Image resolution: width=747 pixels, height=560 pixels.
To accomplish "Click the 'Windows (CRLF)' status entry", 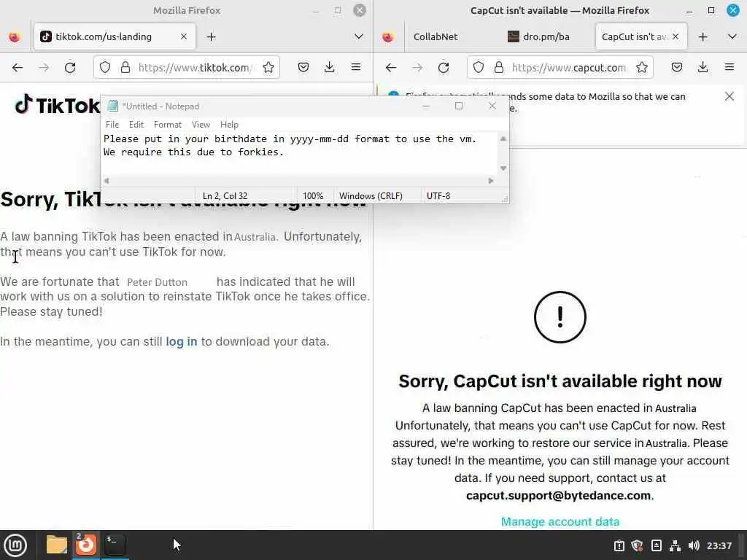I will tap(371, 196).
